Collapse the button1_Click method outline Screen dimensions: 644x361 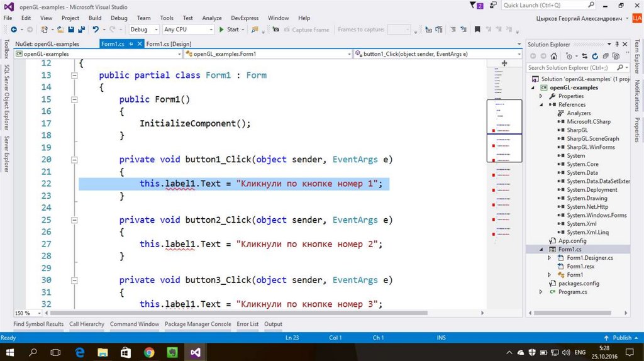pos(74,160)
